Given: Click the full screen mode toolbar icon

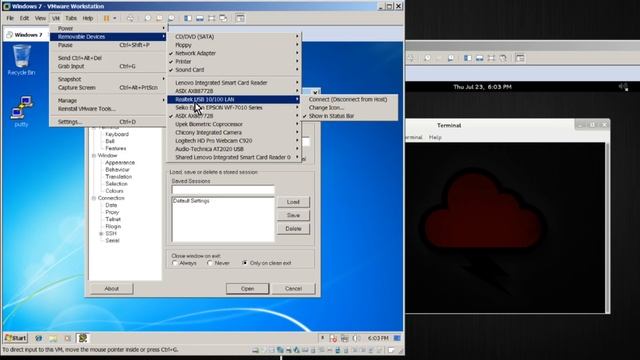Looking at the screenshot, I should tap(211, 18).
